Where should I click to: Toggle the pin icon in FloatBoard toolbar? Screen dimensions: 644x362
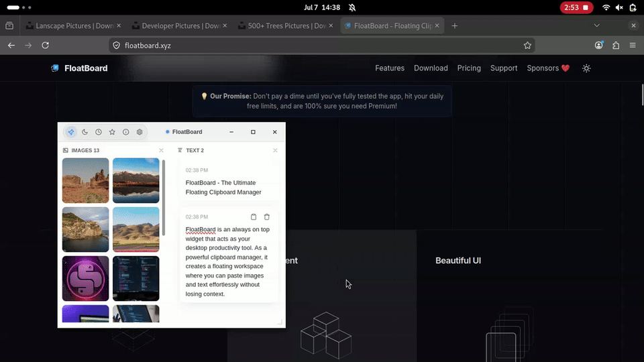[x=71, y=132]
